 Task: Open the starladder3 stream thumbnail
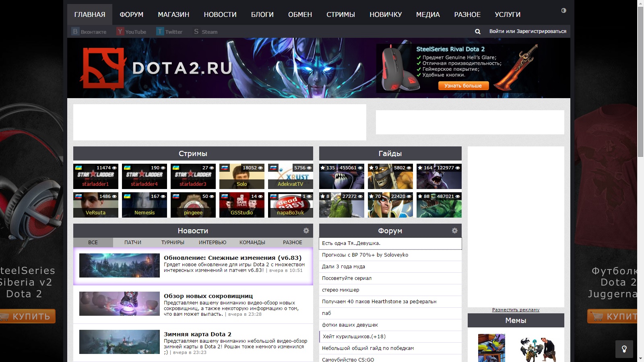[193, 176]
